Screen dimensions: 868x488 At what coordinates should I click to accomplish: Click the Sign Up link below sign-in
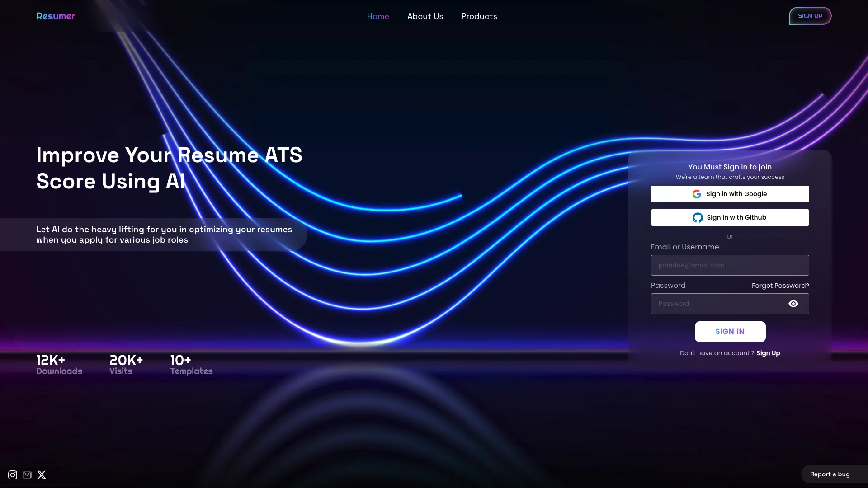coord(768,353)
